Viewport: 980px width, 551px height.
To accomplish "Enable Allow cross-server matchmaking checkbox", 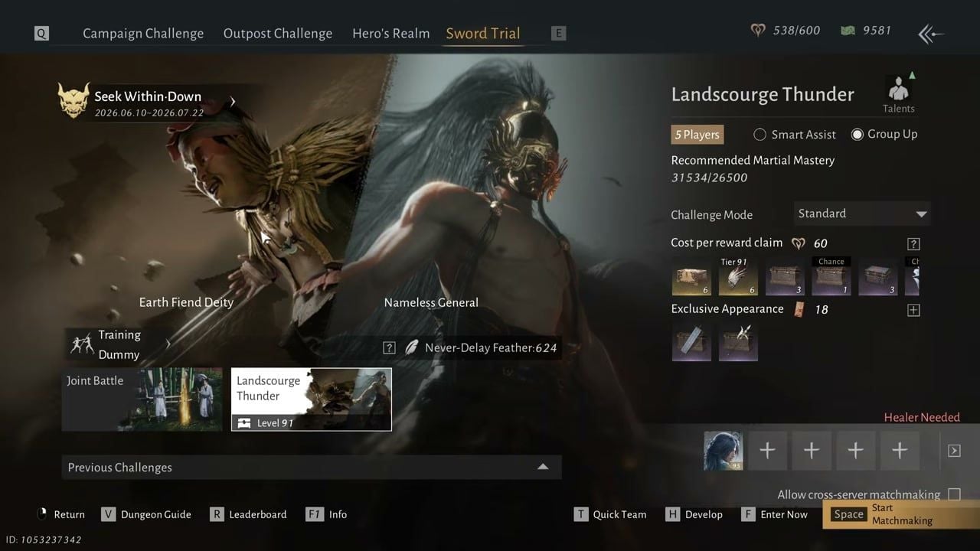I will tap(954, 494).
